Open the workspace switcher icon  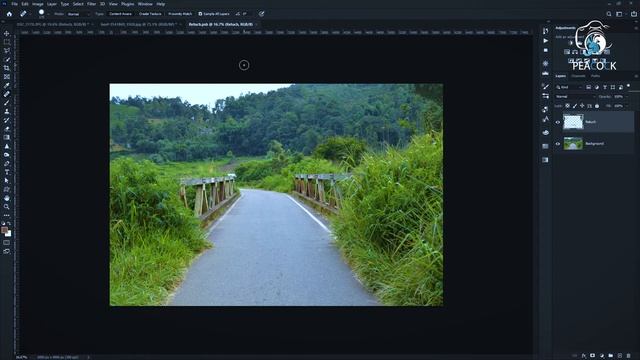pyautogui.click(x=620, y=14)
